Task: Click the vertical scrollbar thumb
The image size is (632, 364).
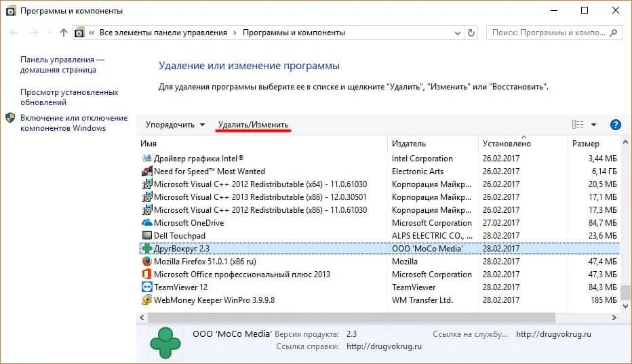Action: point(625,292)
